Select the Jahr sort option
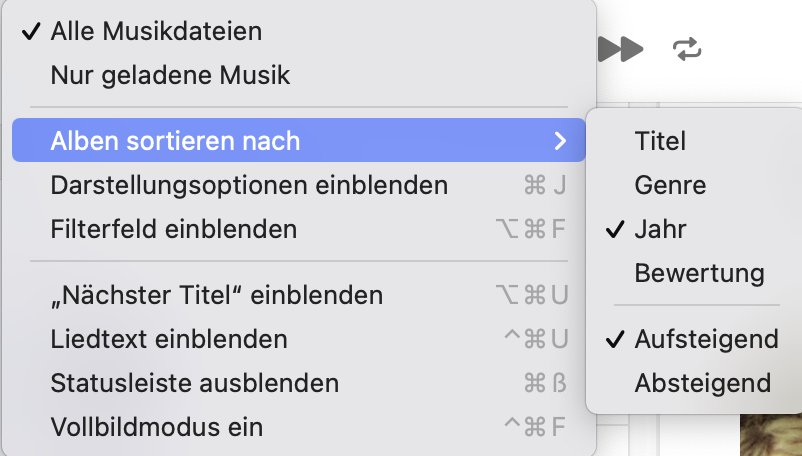Image resolution: width=802 pixels, height=456 pixels. [x=660, y=229]
